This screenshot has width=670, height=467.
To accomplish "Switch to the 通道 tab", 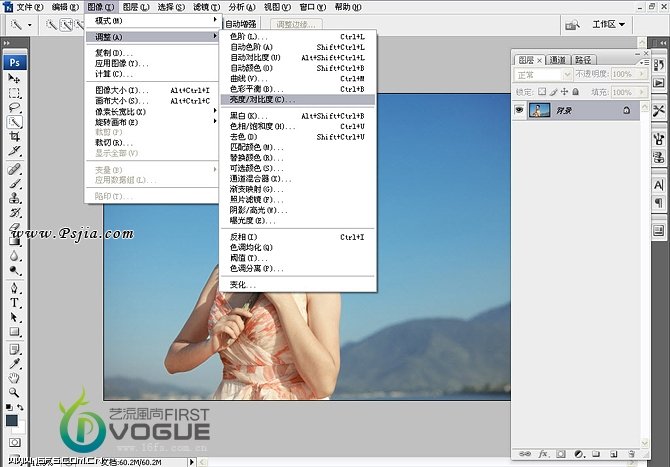I will [556, 59].
